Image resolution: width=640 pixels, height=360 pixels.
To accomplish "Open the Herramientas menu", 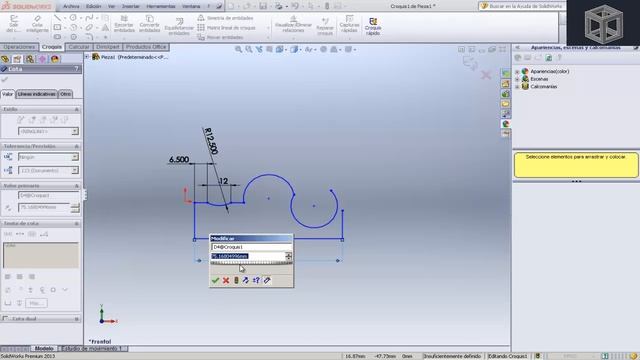I will [x=161, y=6].
